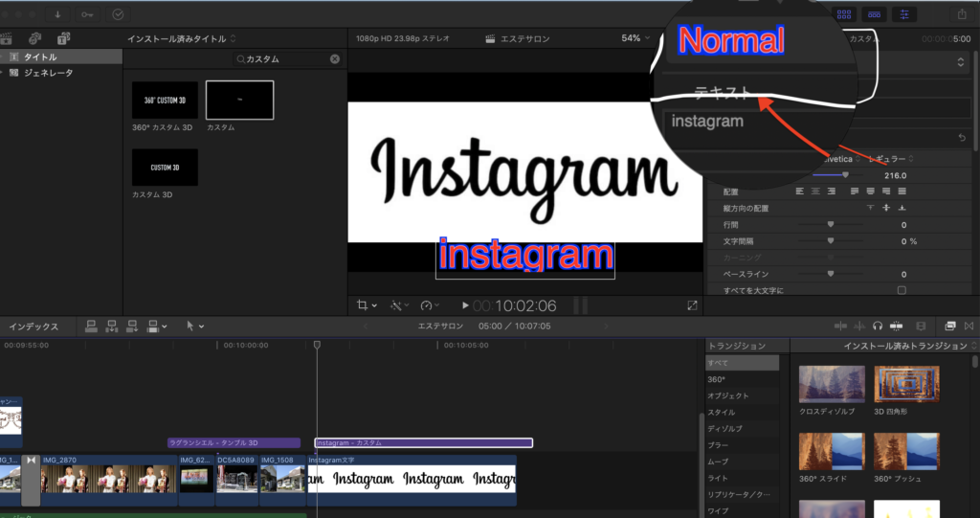Select the スタイル transition category
Screen dimensions: 980x518
tap(743, 413)
